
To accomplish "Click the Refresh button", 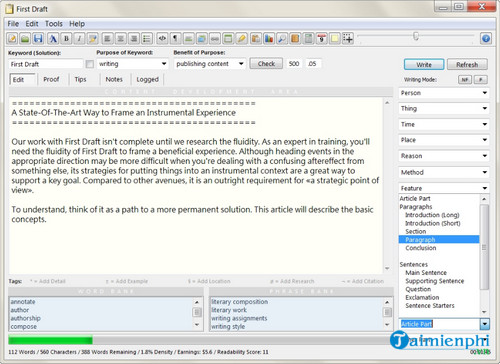I will tap(467, 64).
